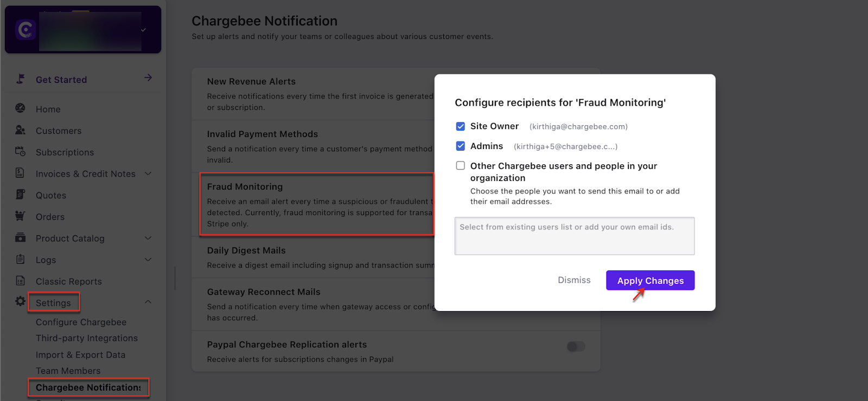Screen dimensions: 868x401
Task: Click the Classic Reports icon
Action: [20, 281]
